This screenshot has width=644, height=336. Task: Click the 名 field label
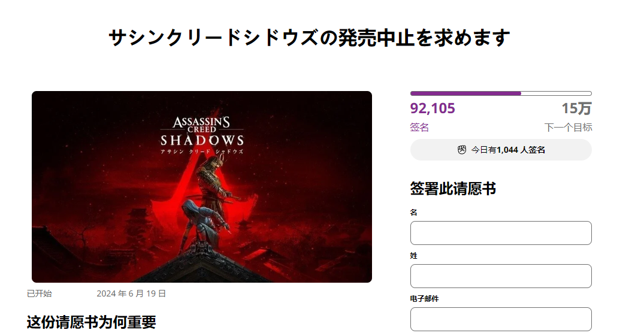[413, 212]
